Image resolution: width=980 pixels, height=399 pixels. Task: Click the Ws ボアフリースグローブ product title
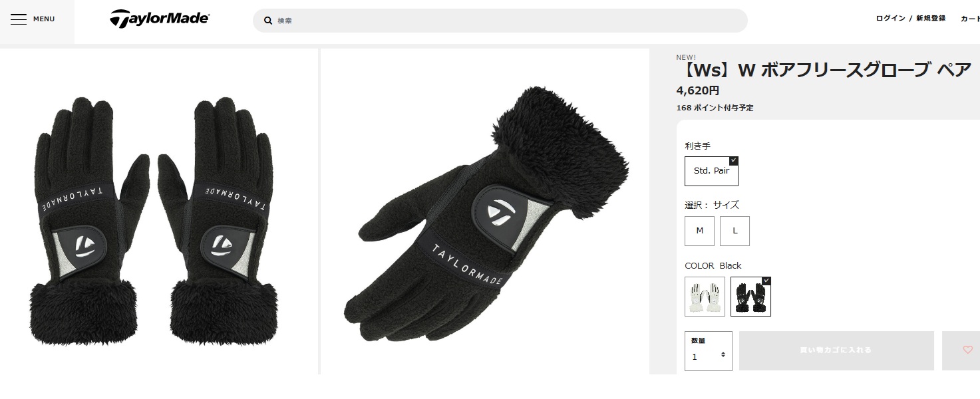[824, 70]
